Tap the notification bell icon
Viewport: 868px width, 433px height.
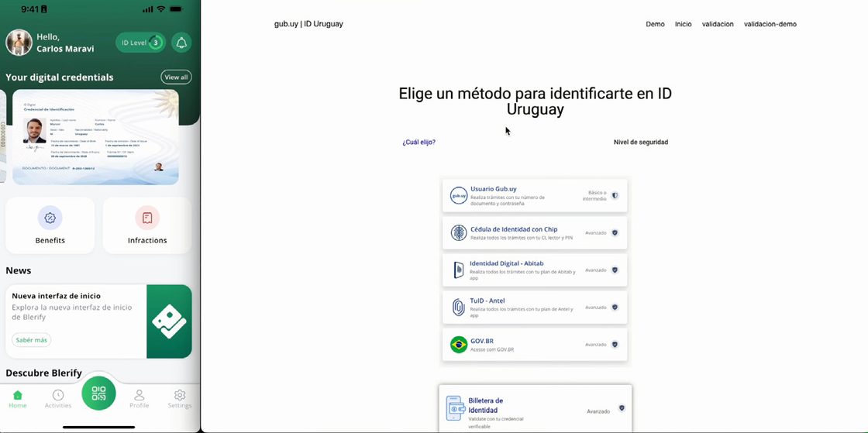coord(181,43)
